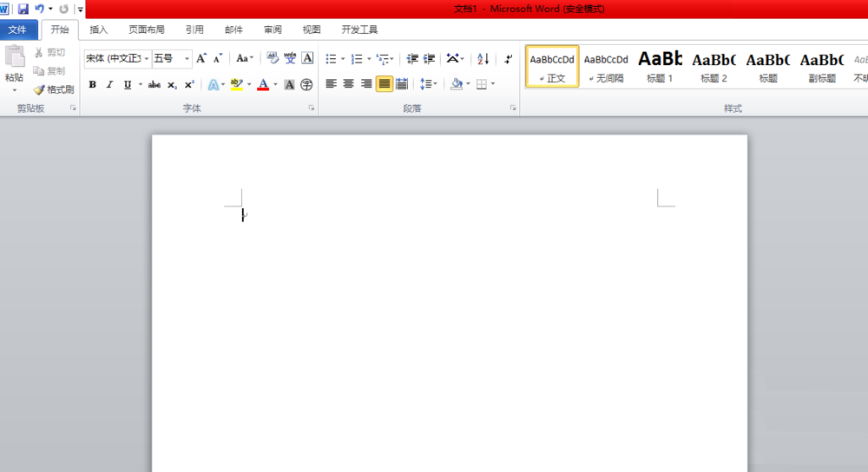Grow the font size with the A-up icon
Image resolution: width=868 pixels, height=472 pixels.
tap(201, 58)
